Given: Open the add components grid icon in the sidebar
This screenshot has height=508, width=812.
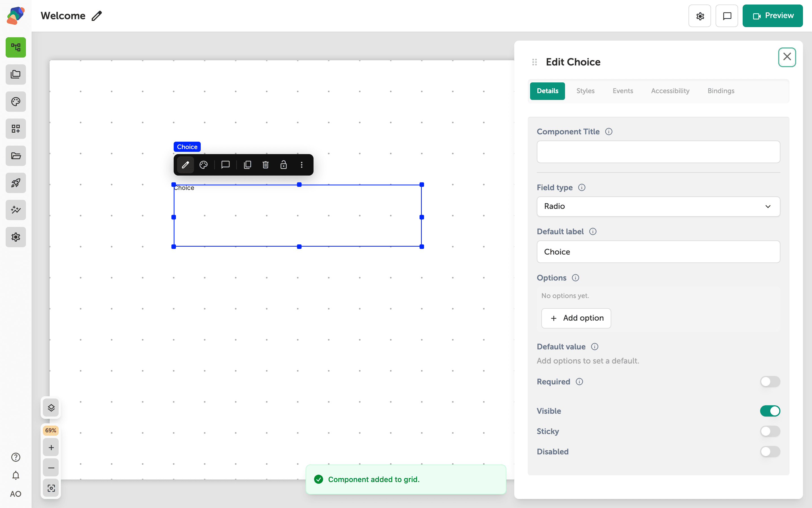Looking at the screenshot, I should point(16,129).
